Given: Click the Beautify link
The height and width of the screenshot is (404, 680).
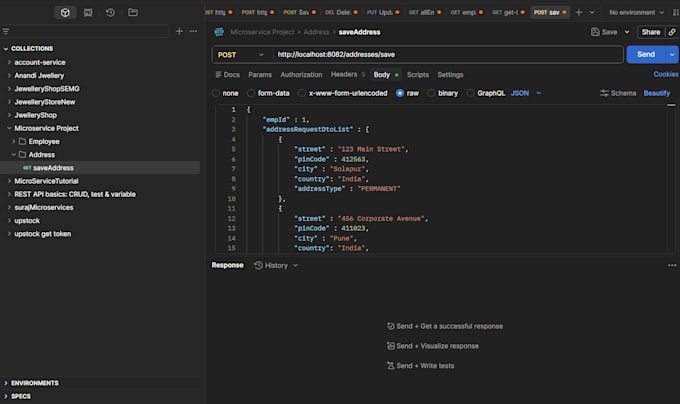Looking at the screenshot, I should click(x=657, y=93).
